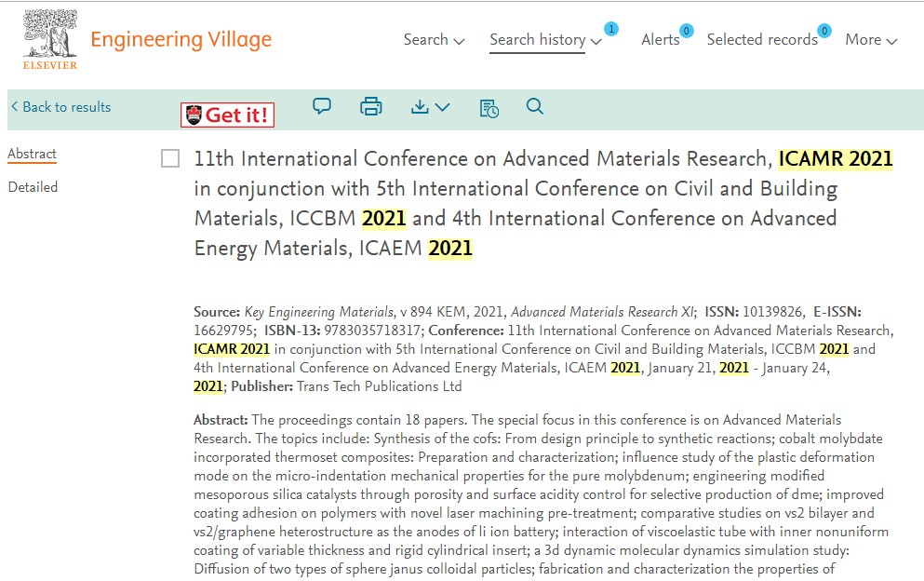Go back to results
The image size is (924, 581).
pyautogui.click(x=60, y=107)
